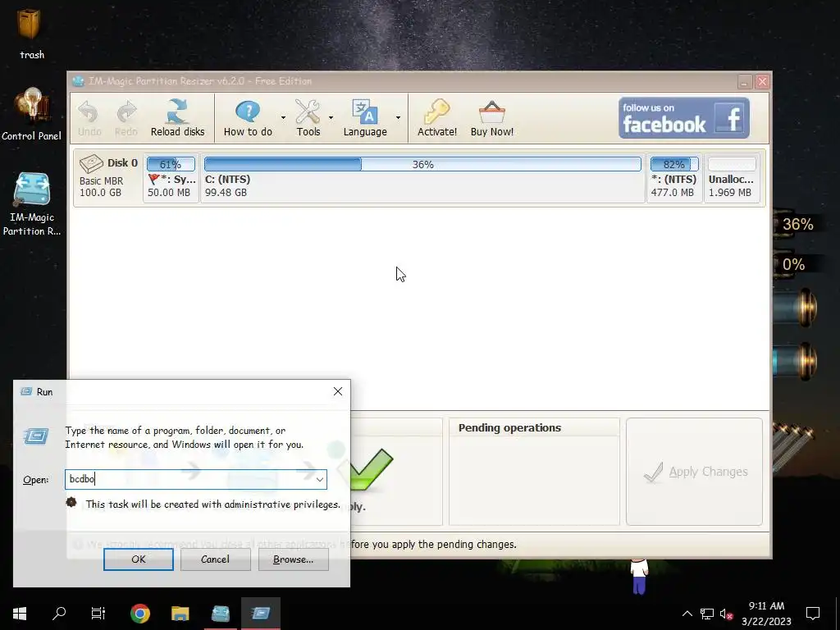Open taskbar Search magnifier
Image resolution: width=840 pixels, height=630 pixels.
59,613
